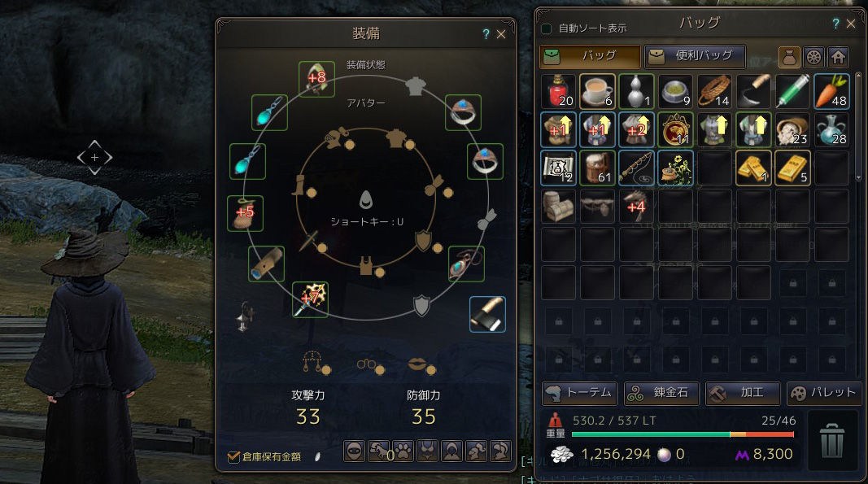This screenshot has height=484, width=868.
Task: Click the +8 helmet equipment slot
Action: tap(316, 79)
